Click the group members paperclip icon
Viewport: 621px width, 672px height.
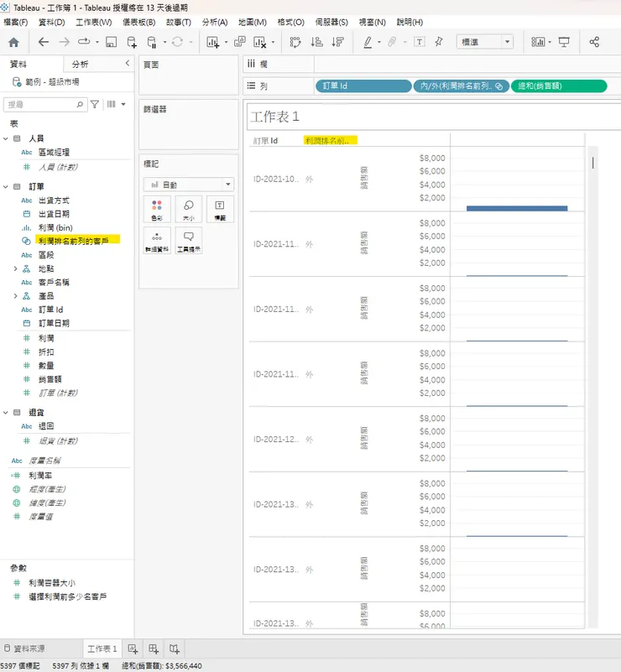[x=392, y=42]
